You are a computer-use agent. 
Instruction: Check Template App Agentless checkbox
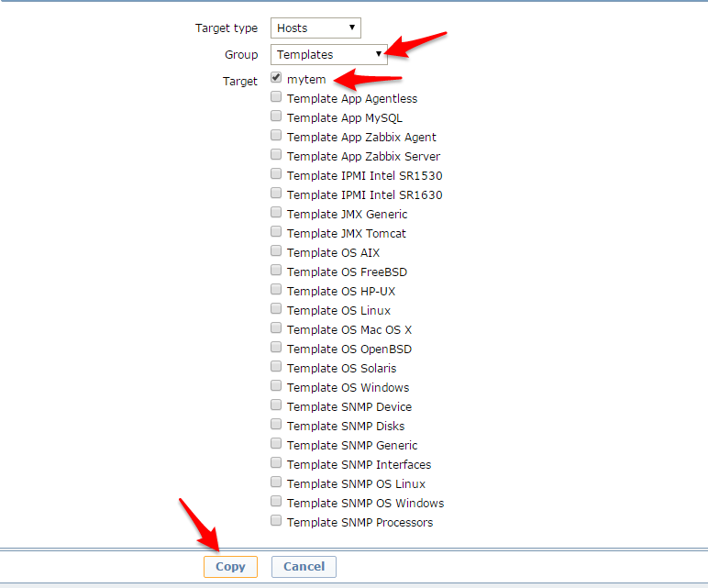(276, 98)
